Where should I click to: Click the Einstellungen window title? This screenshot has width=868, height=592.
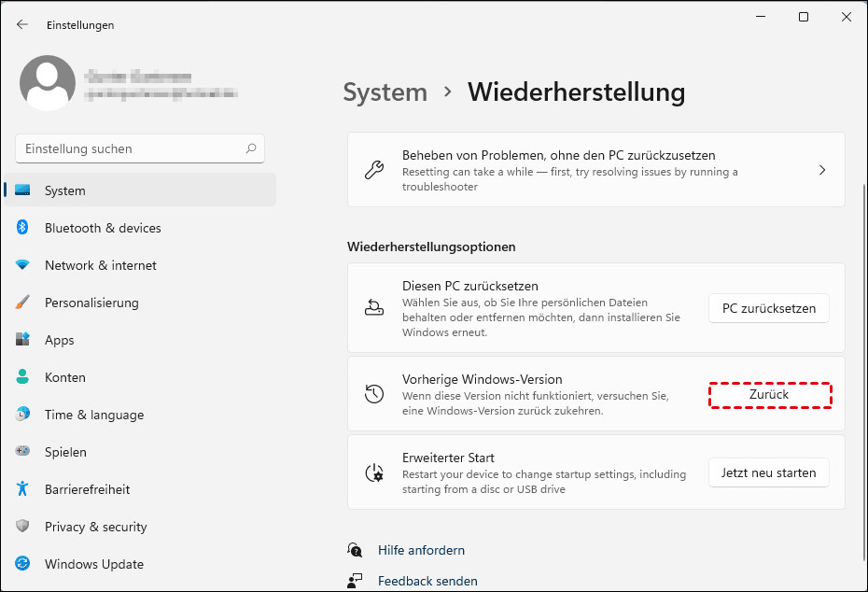coord(80,25)
